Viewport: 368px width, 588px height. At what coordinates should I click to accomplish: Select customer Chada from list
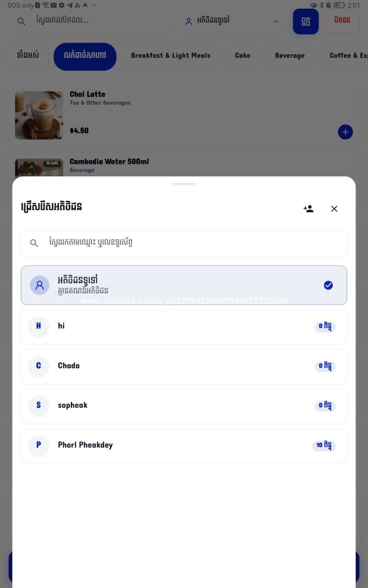pyautogui.click(x=184, y=367)
